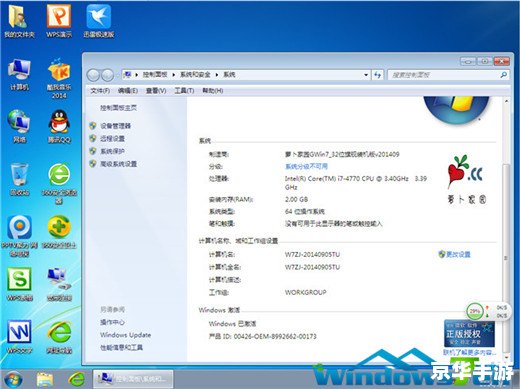
Task: Select the 回收站 recycle bin icon
Action: (19, 179)
